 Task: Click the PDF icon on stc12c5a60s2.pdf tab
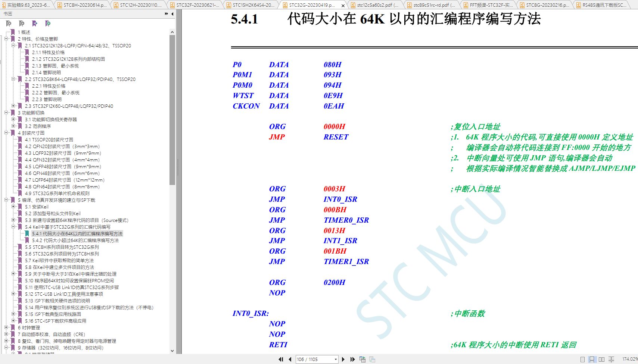coord(353,5)
